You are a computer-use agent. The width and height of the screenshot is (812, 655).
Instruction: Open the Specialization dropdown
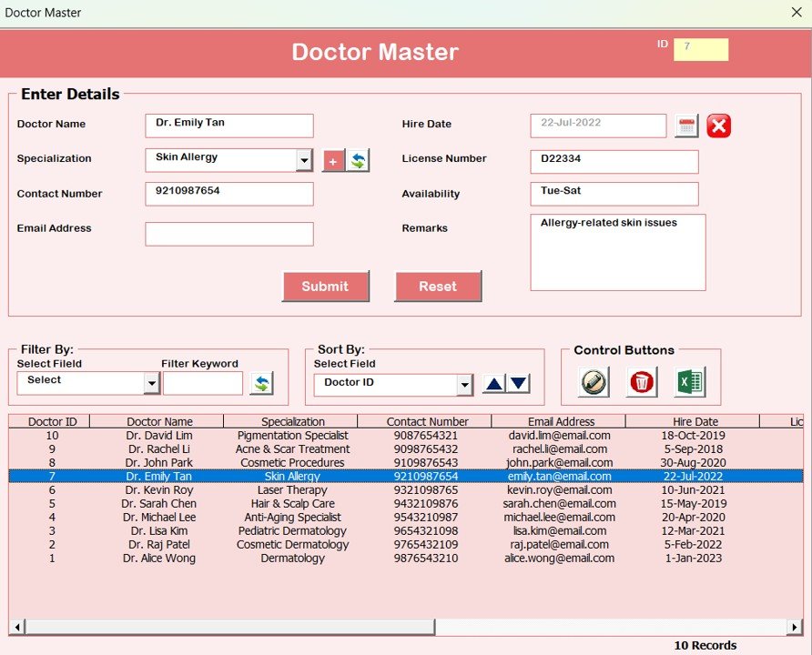(304, 160)
